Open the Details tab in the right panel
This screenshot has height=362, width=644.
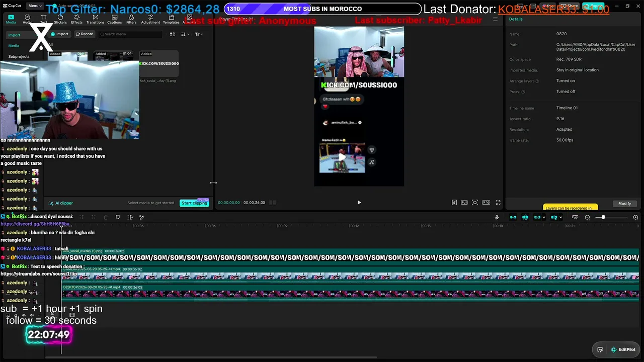pos(516,19)
